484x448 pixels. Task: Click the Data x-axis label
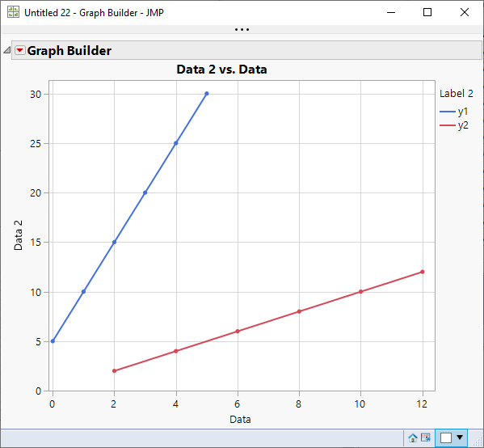click(240, 419)
